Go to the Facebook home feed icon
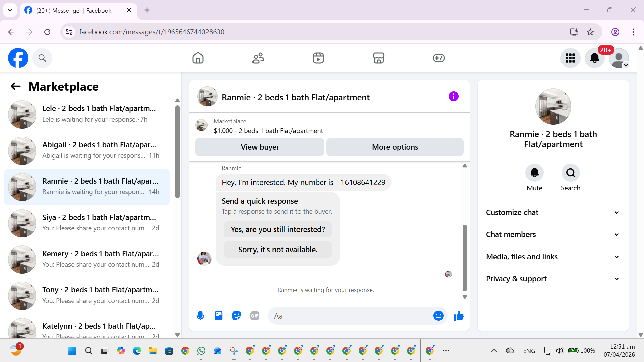644x362 pixels. [198, 58]
